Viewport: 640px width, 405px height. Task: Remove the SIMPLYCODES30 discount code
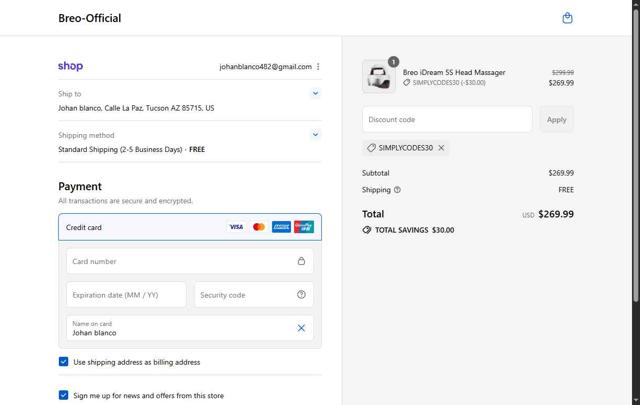click(x=441, y=148)
